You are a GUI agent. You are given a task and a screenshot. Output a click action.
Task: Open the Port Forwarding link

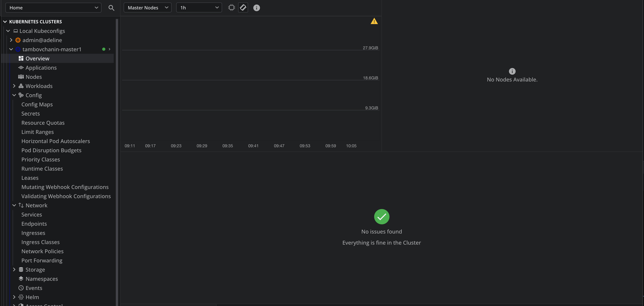click(x=42, y=260)
